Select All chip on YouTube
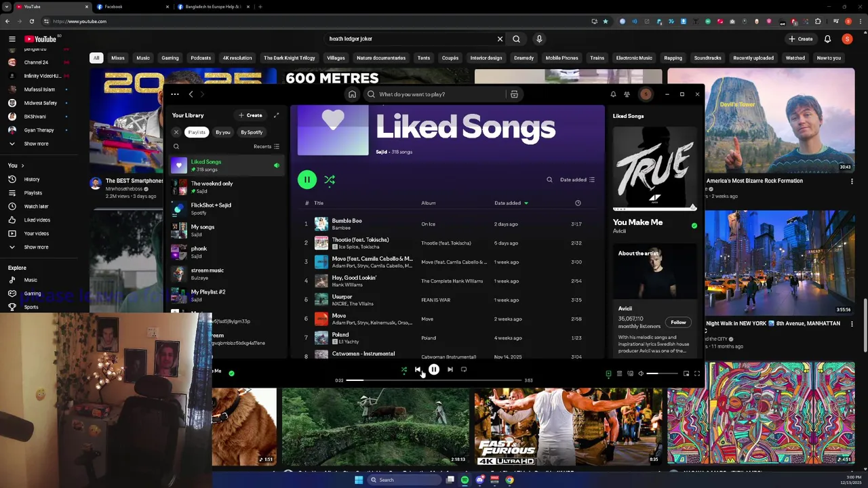 pyautogui.click(x=96, y=58)
